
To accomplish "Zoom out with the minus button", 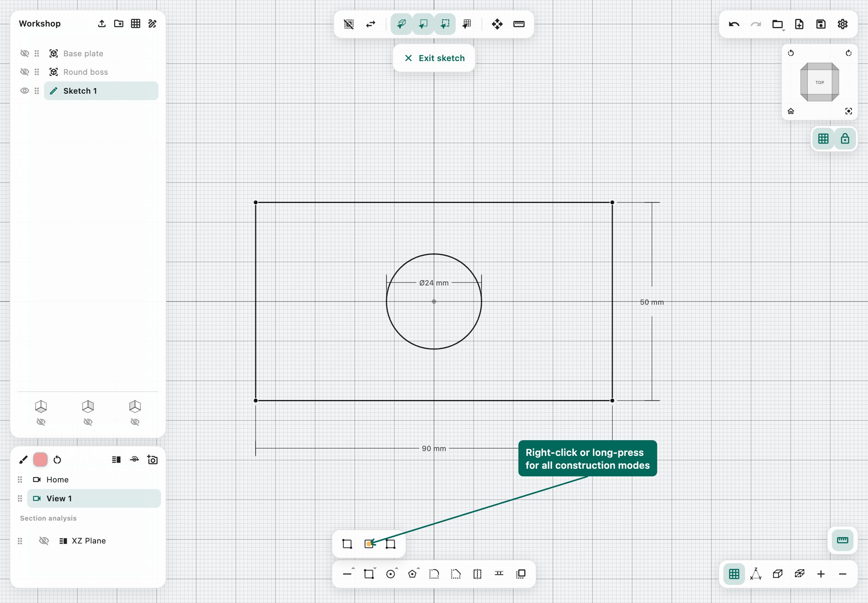I will pyautogui.click(x=843, y=574).
